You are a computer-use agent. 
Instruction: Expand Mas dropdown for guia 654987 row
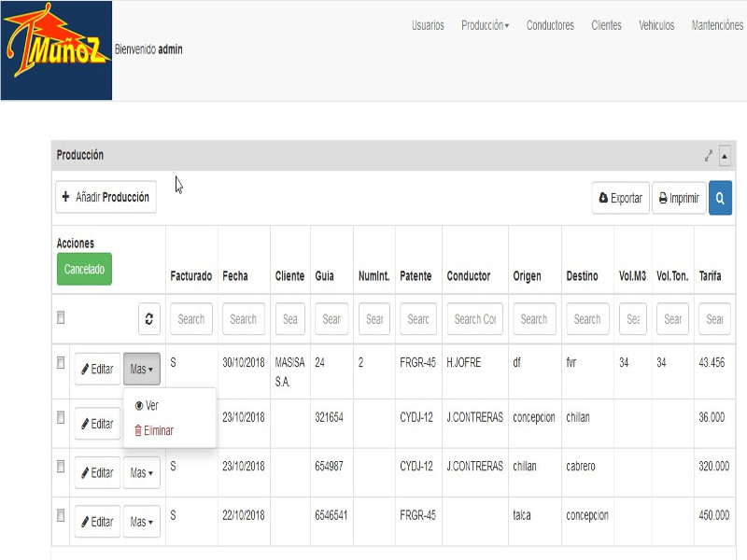pyautogui.click(x=142, y=473)
